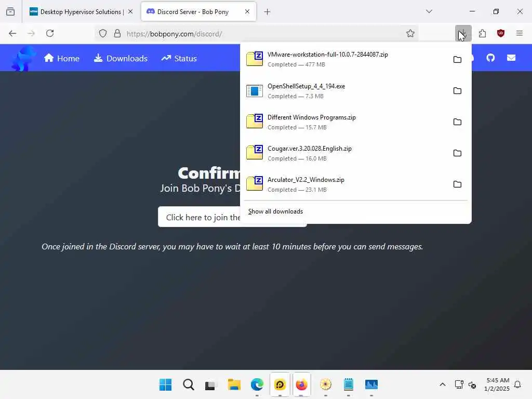Reload the current page
Screen dimensions: 532x399
point(50,33)
